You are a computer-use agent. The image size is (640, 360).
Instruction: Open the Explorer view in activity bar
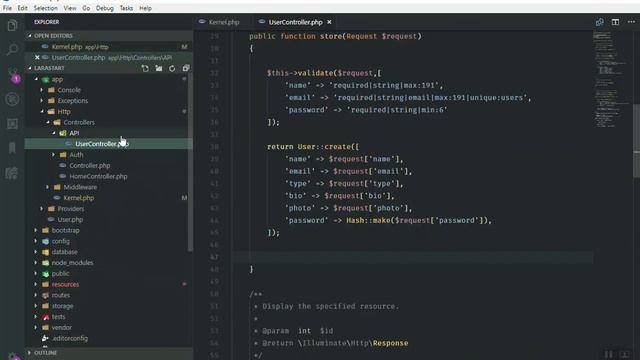[12, 25]
